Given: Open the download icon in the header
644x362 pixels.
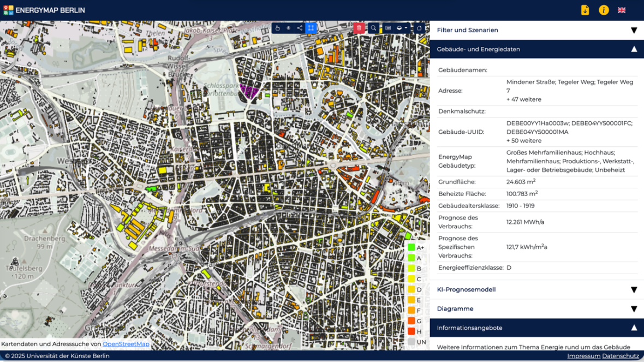Looking at the screenshot, I should 584,9.
